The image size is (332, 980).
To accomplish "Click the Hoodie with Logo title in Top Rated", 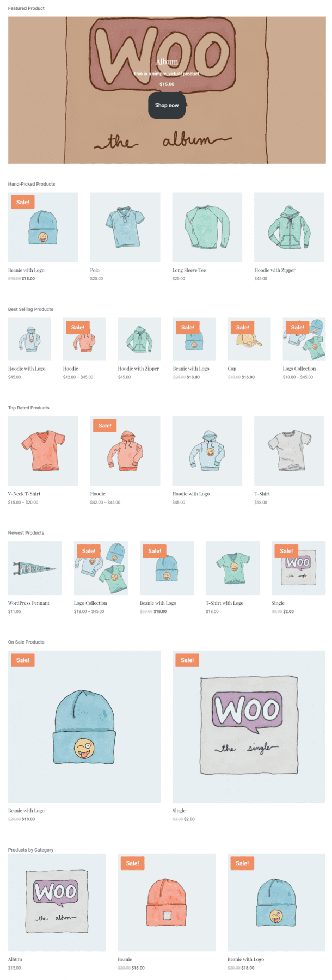I will (191, 494).
